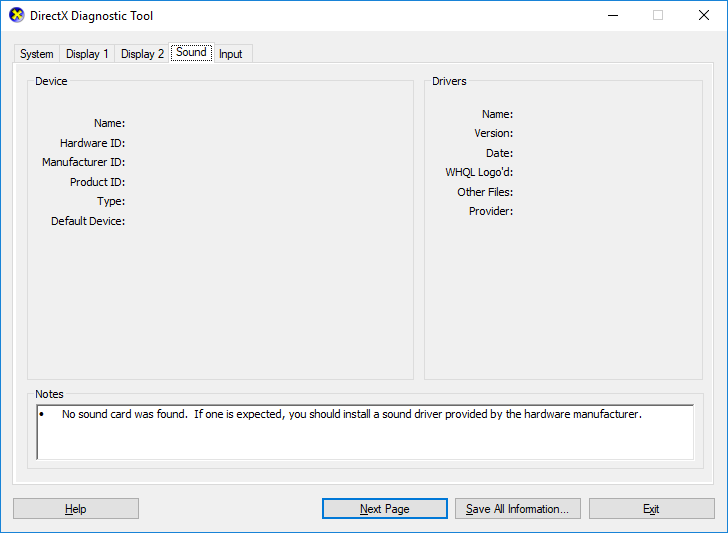This screenshot has height=533, width=728.
Task: Select the Sound tab
Action: pyautogui.click(x=191, y=52)
